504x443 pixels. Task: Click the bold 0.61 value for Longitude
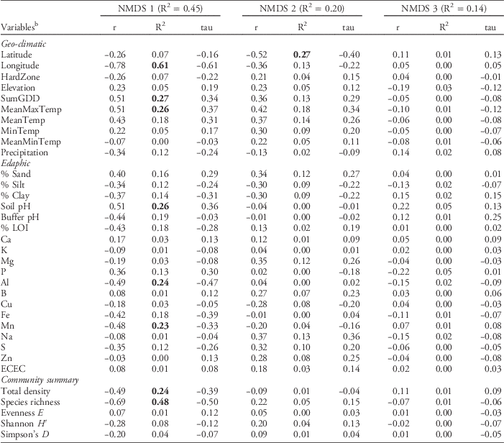click(159, 65)
